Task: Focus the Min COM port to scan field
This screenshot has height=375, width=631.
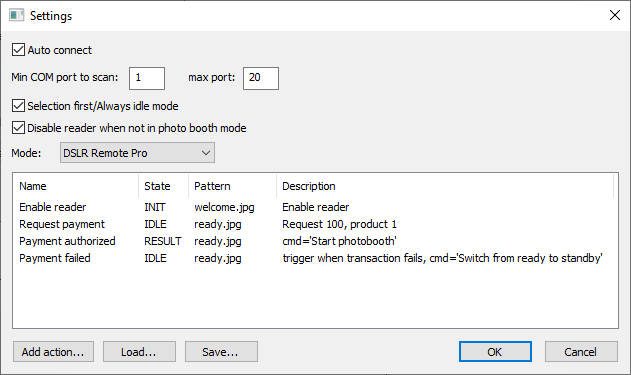Action: pyautogui.click(x=147, y=78)
